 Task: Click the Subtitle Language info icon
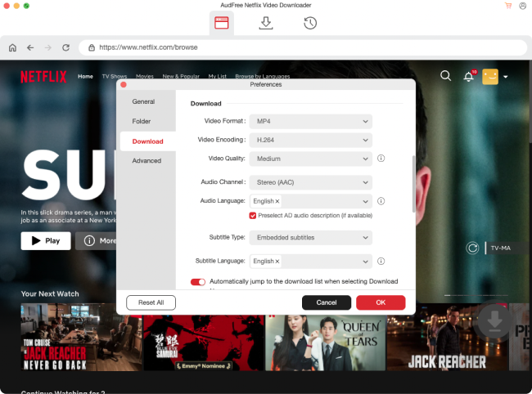coord(381,262)
